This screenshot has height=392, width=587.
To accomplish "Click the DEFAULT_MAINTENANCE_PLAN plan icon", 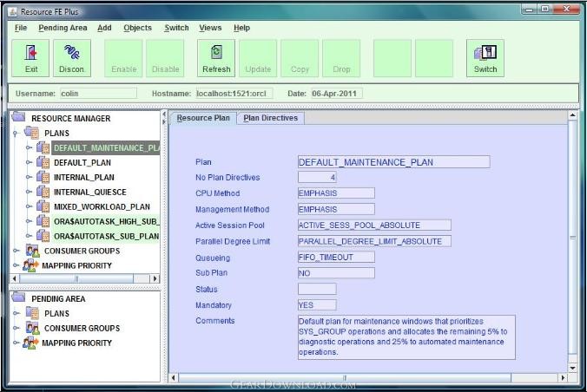I will [x=43, y=147].
